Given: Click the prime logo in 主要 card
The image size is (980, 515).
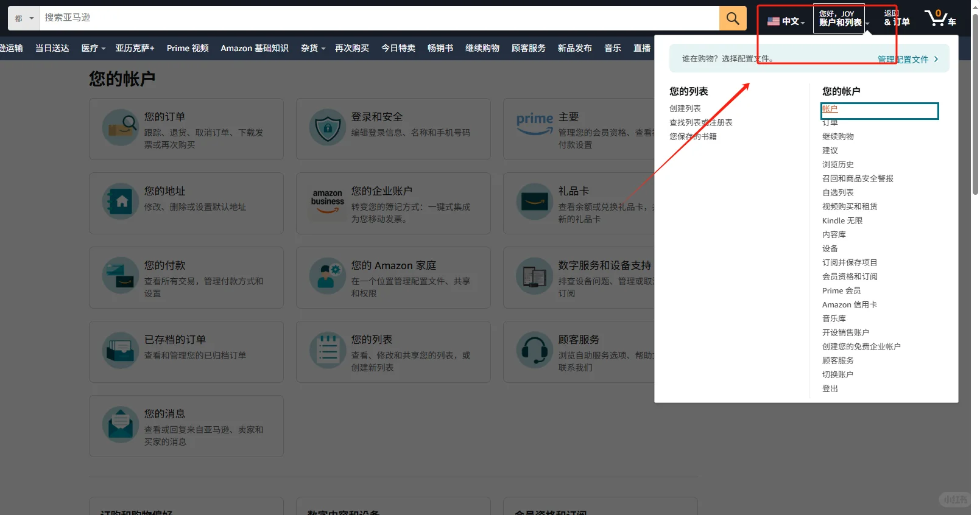Looking at the screenshot, I should 535,123.
